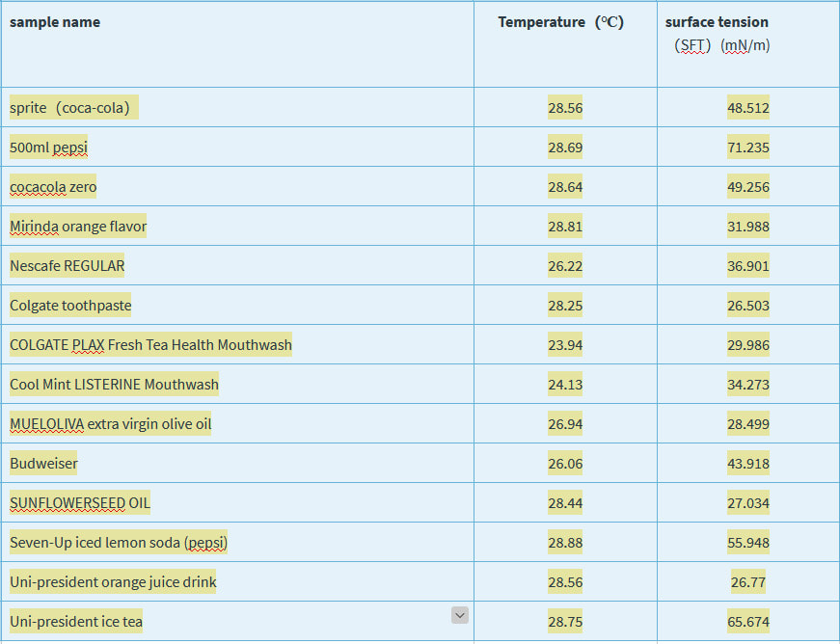Select surface tension value 27.034
This screenshot has height=644, width=840.
pos(747,502)
